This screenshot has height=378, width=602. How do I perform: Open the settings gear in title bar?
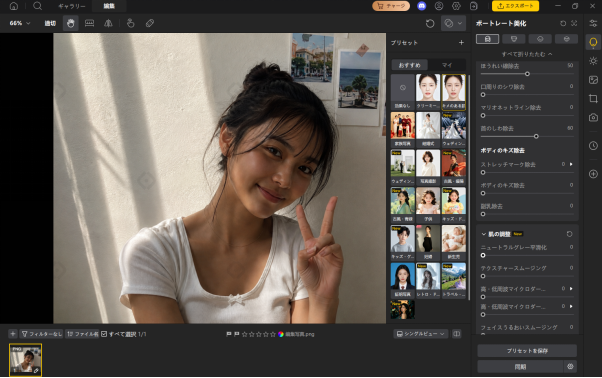456,6
